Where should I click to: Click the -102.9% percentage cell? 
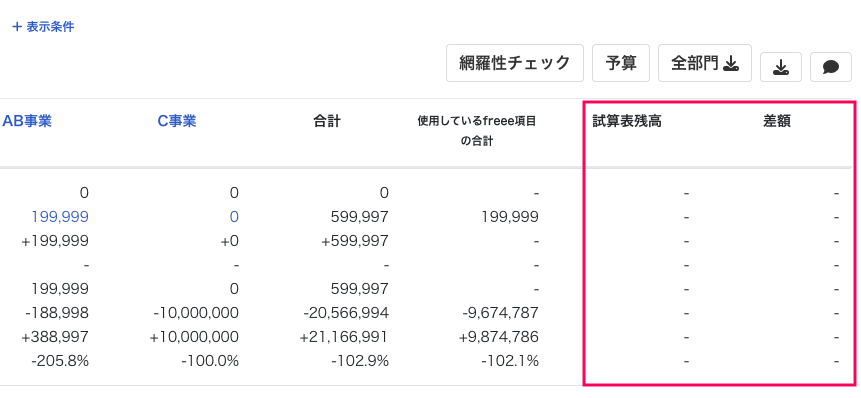pos(360,361)
